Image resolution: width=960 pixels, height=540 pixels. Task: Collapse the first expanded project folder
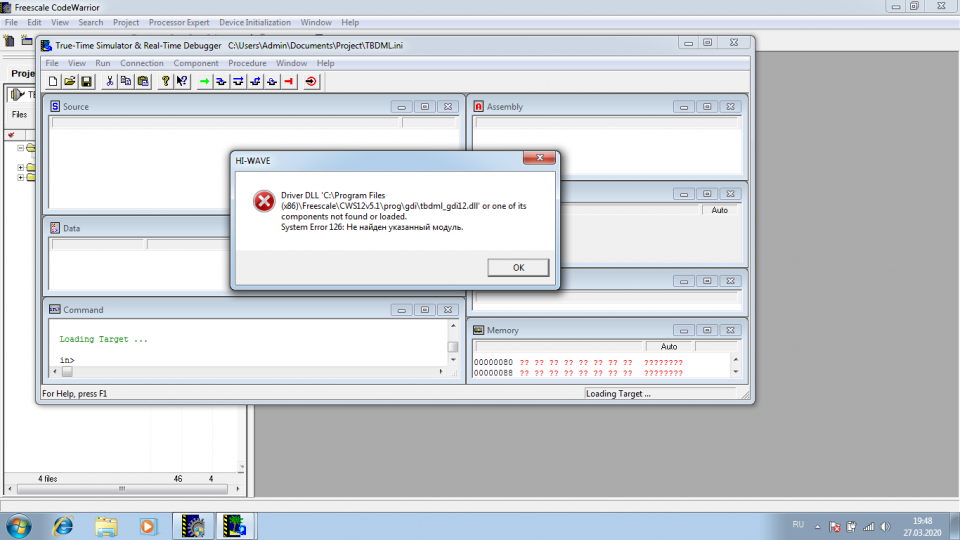tap(20, 148)
